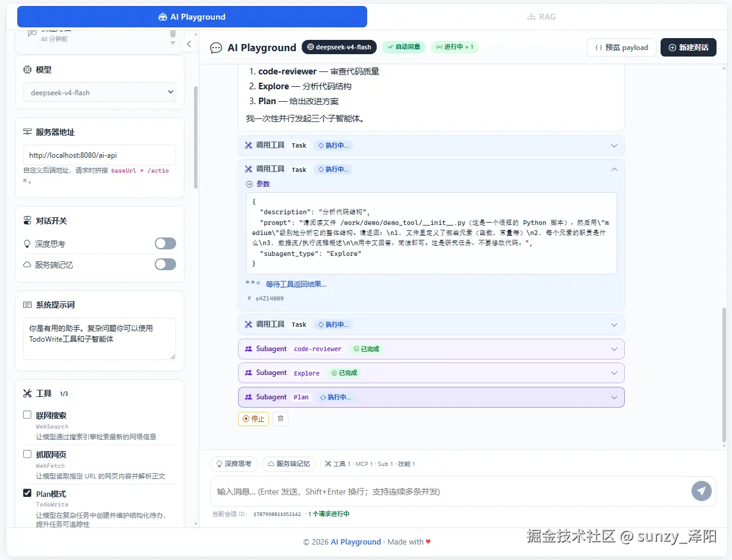The image size is (732, 560).
Task: Click the 1 个请求进行中 status text
Action: point(329,514)
